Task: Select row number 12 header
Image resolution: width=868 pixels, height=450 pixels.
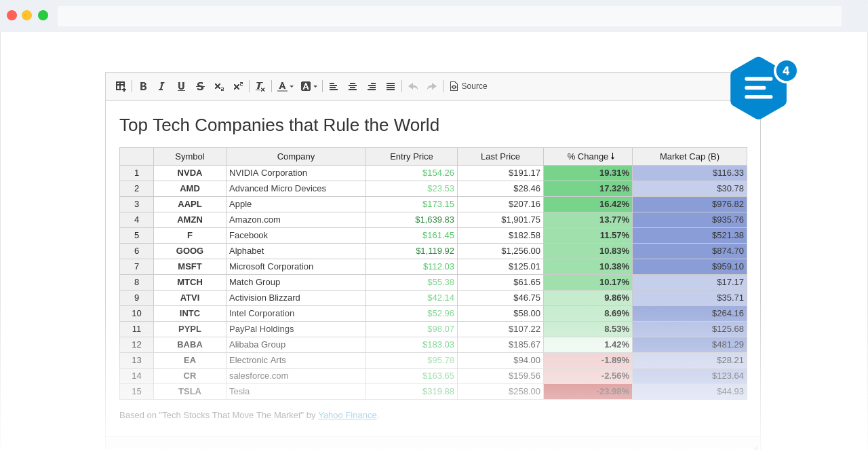Action: point(136,345)
